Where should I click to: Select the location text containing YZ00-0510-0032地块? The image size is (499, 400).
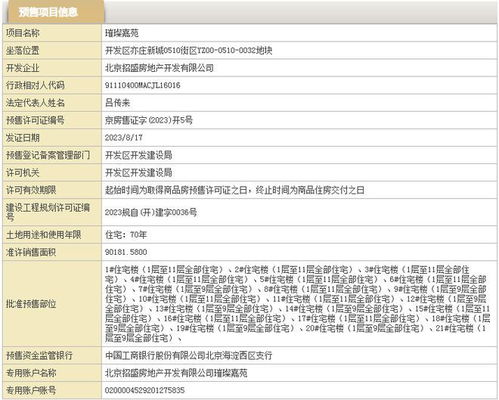pos(189,51)
